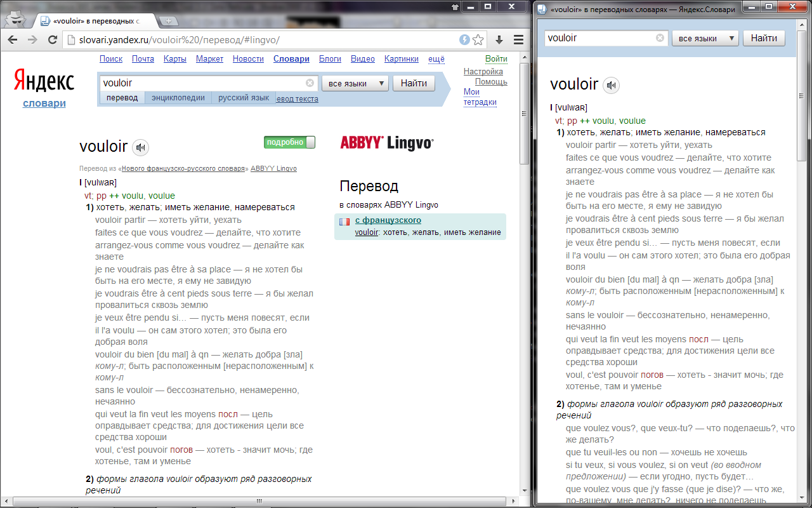This screenshot has width=812, height=508.
Task: Click the partly hidden перевод текста link
Action: (298, 99)
